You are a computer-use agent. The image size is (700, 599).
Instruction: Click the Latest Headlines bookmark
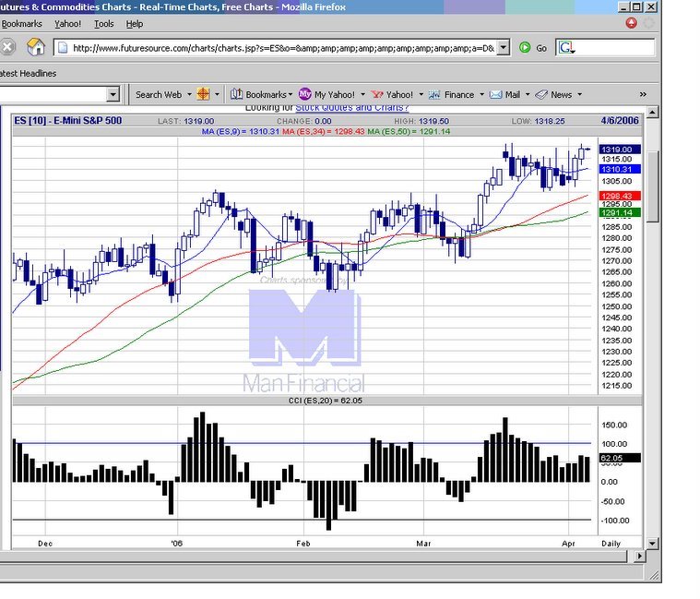28,73
